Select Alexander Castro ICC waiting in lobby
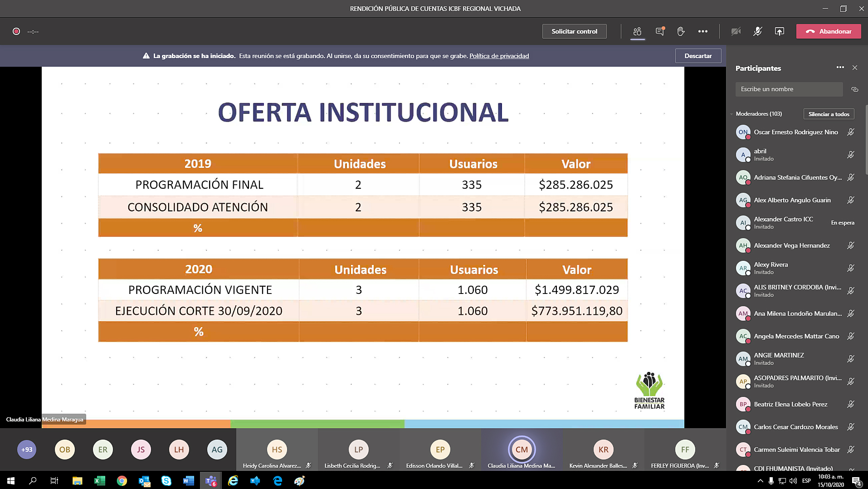The height and width of the screenshot is (489, 868). 783,222
